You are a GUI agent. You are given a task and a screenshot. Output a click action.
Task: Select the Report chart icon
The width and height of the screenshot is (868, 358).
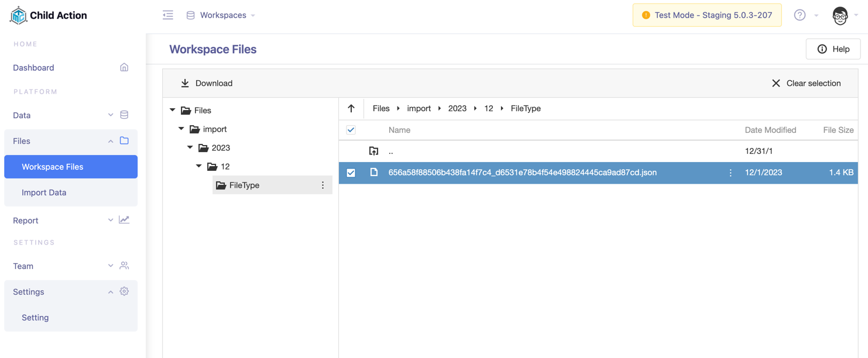(x=124, y=219)
